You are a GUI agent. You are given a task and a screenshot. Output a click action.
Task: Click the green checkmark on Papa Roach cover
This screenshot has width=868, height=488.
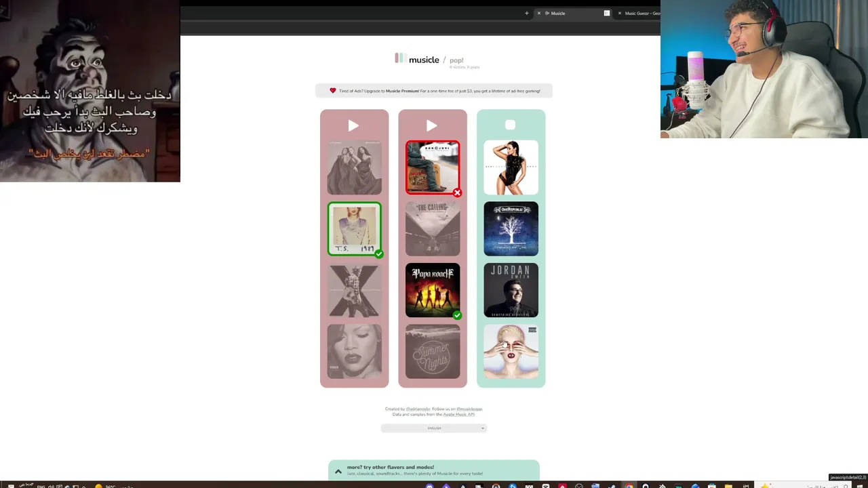click(x=458, y=315)
